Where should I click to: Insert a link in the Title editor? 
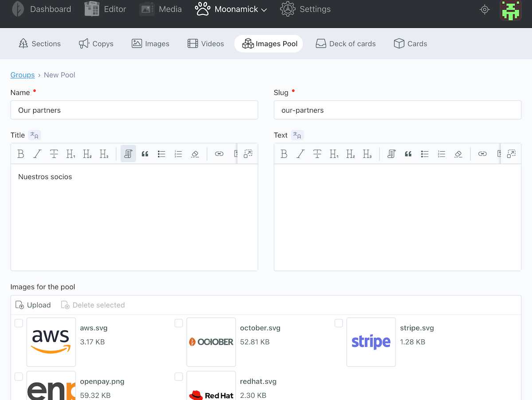coord(219,154)
